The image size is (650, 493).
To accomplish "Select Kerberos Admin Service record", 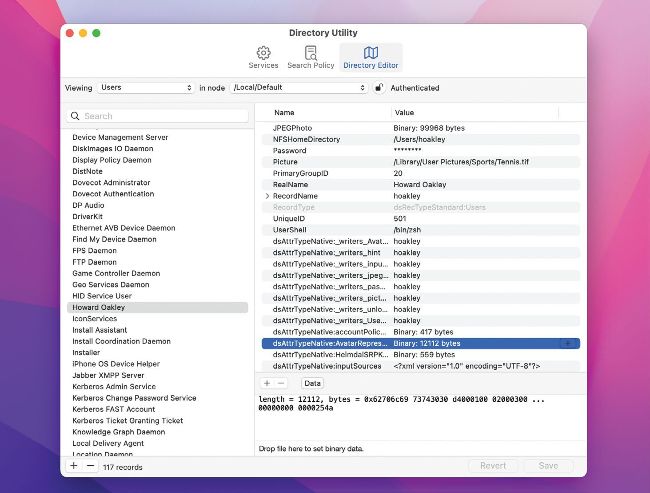I will coord(114,386).
